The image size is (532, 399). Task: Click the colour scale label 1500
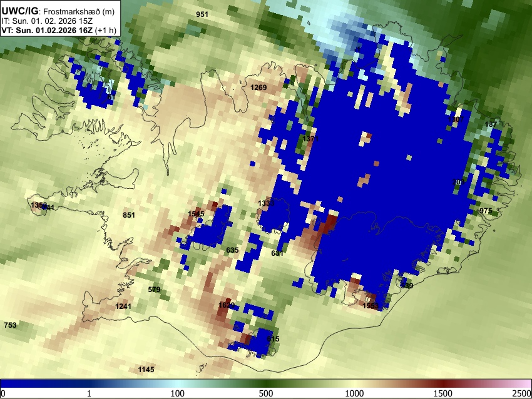tap(443, 393)
